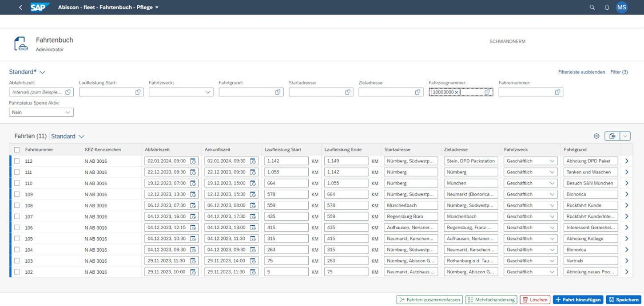Select the checkbox for trip 109

pos(17,194)
